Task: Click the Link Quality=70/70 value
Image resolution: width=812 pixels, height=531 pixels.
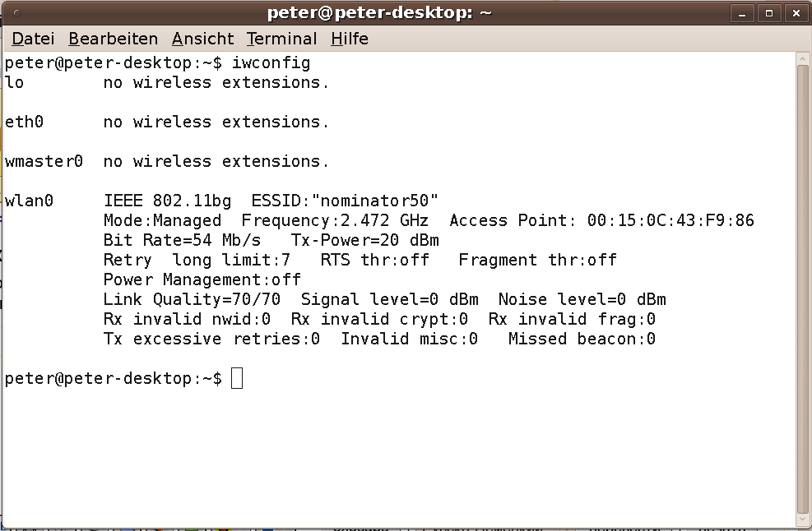Action: coord(193,300)
